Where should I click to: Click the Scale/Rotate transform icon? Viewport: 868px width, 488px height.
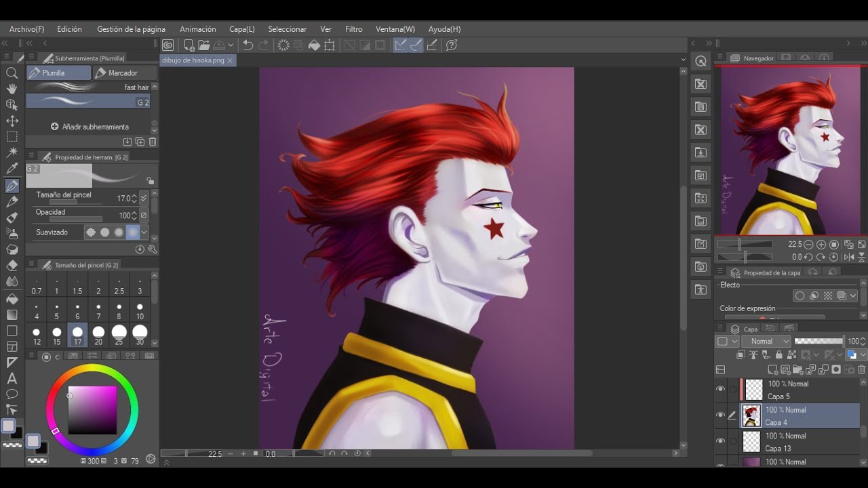click(x=330, y=45)
